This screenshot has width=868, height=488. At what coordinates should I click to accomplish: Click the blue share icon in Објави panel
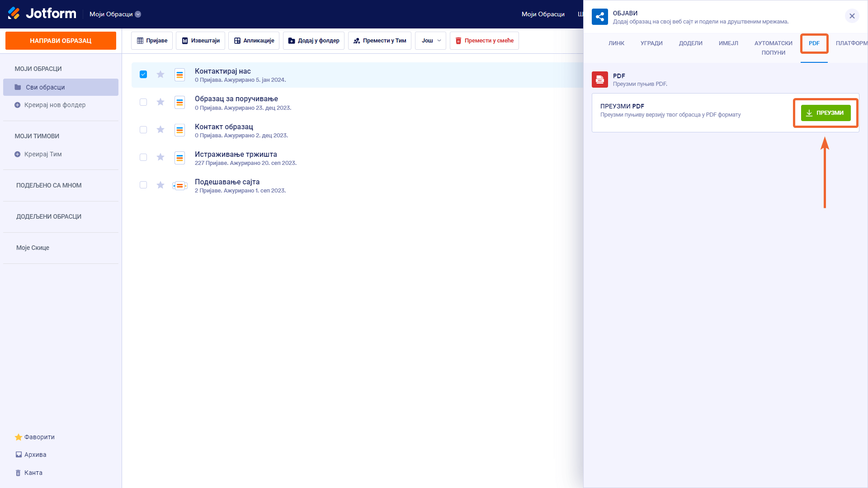coord(600,17)
